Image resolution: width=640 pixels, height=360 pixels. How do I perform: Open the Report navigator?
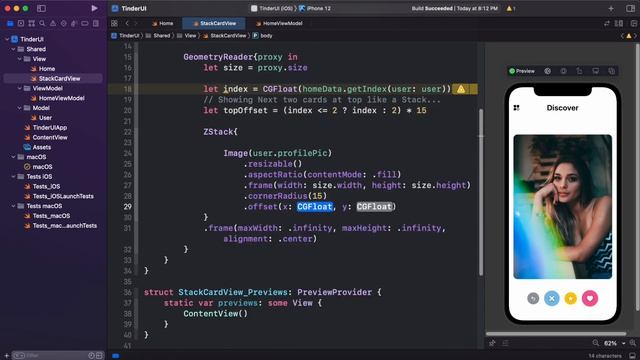[x=96, y=24]
